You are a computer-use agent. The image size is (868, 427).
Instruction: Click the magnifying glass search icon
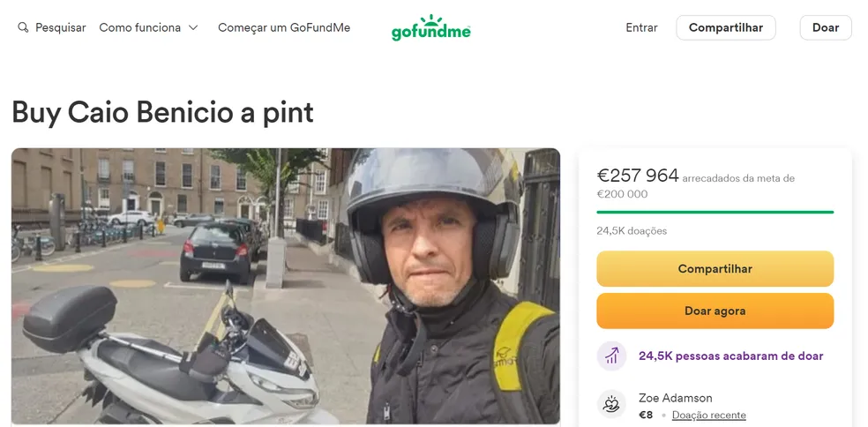(23, 27)
